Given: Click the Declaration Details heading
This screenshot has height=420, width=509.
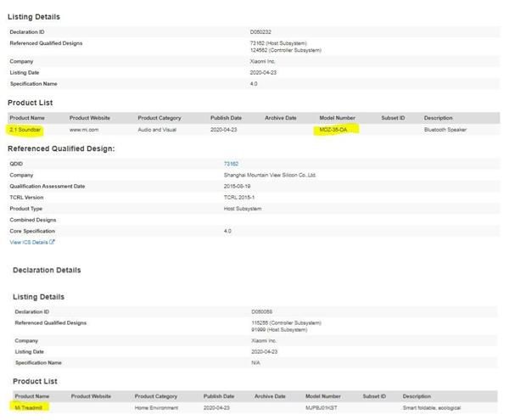Looking at the screenshot, I should click(47, 270).
